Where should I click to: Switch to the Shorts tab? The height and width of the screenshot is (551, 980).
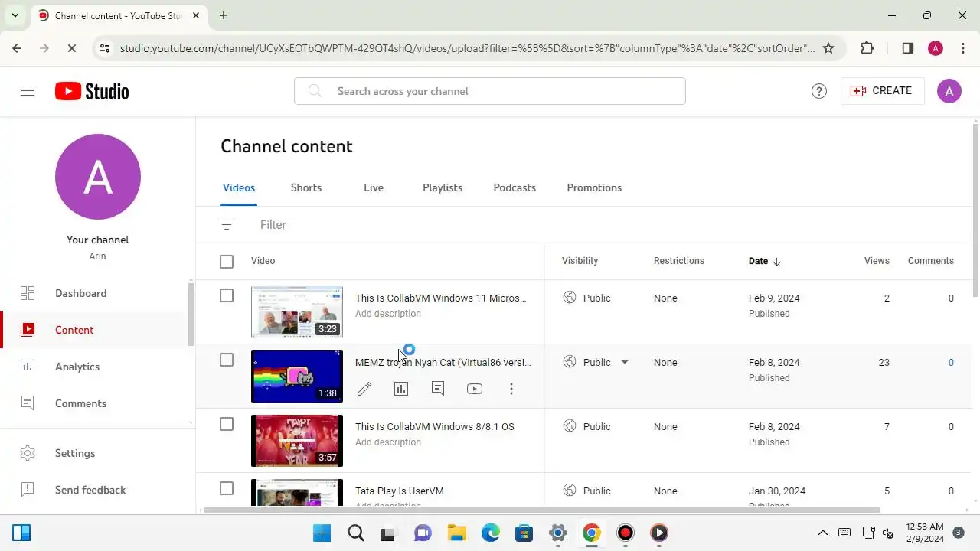point(306,187)
